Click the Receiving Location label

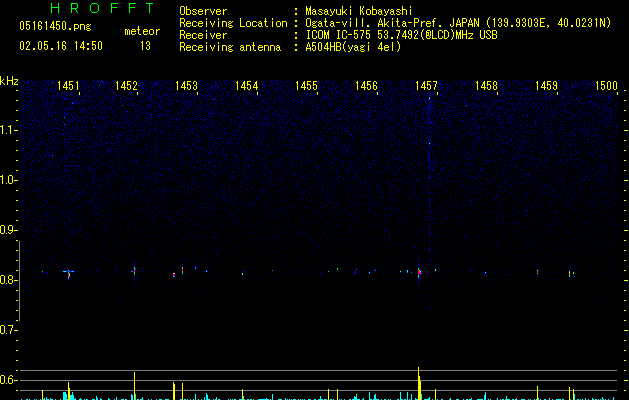tap(233, 23)
